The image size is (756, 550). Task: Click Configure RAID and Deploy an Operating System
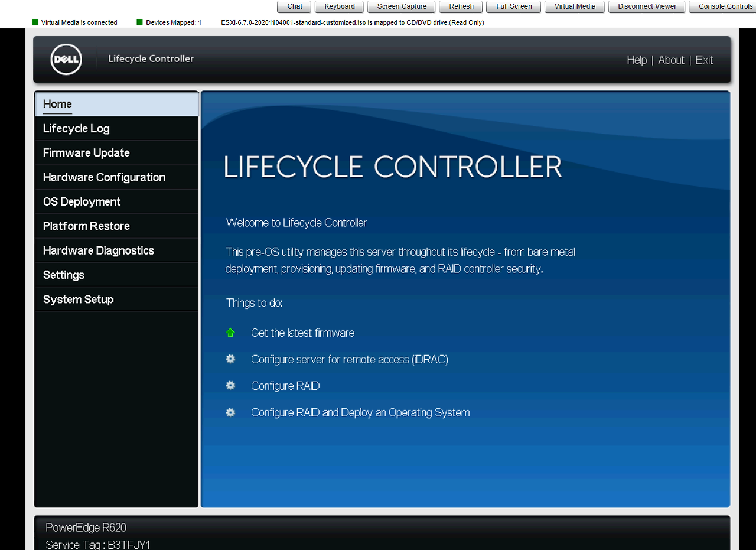point(360,412)
